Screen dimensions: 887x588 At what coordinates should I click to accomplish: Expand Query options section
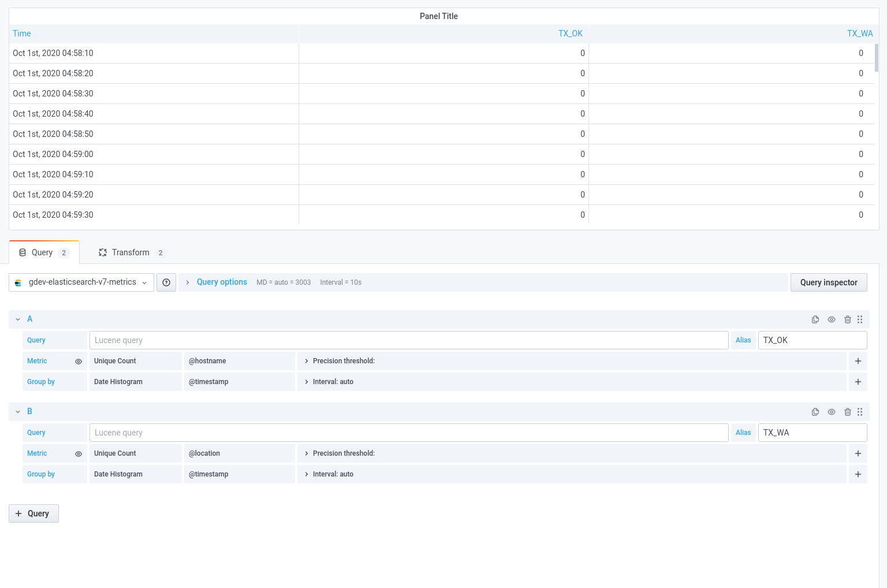[222, 282]
